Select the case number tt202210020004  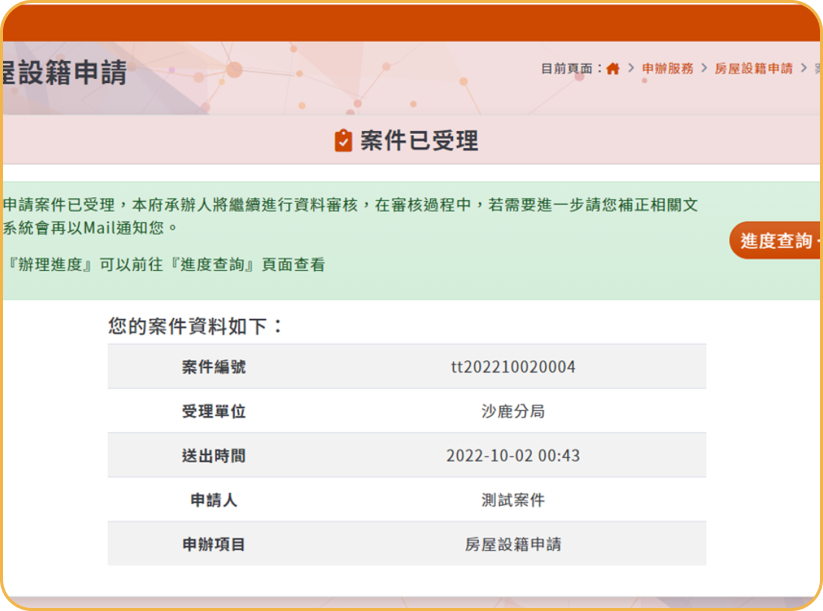512,367
